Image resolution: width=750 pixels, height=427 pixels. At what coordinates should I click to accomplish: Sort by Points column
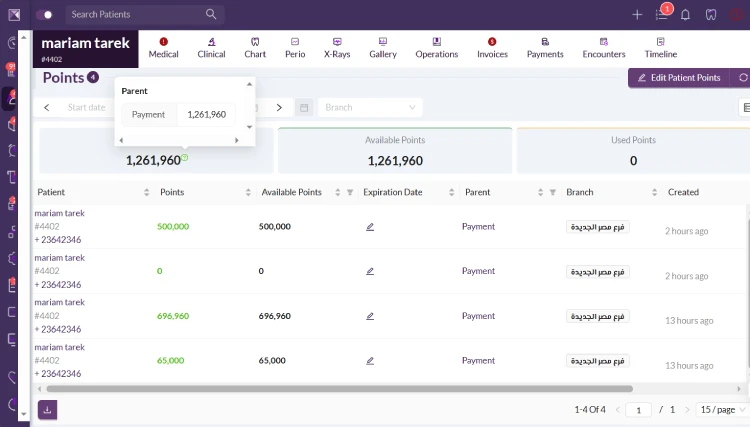pyautogui.click(x=248, y=192)
